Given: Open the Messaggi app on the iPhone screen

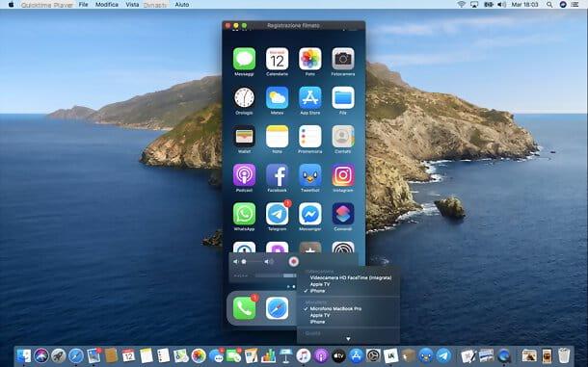Looking at the screenshot, I should 244,59.
